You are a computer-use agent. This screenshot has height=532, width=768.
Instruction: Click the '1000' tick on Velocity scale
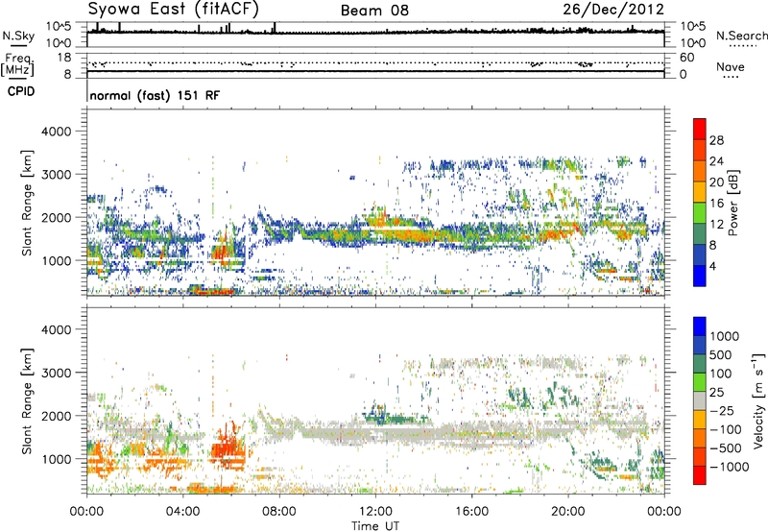[x=725, y=336]
